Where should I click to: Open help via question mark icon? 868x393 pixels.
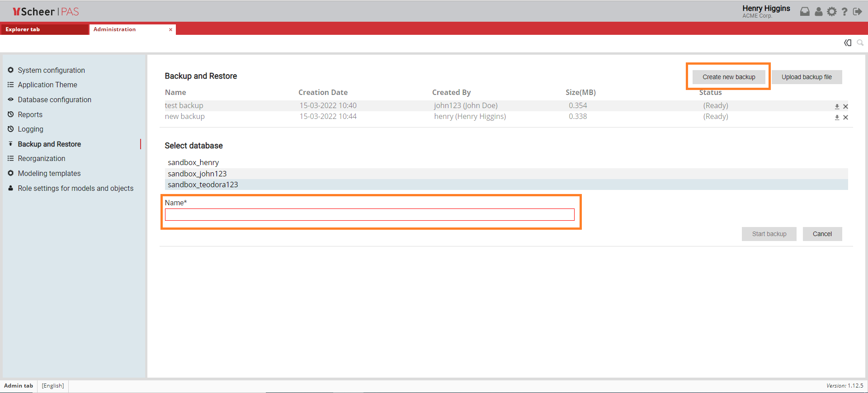point(844,12)
